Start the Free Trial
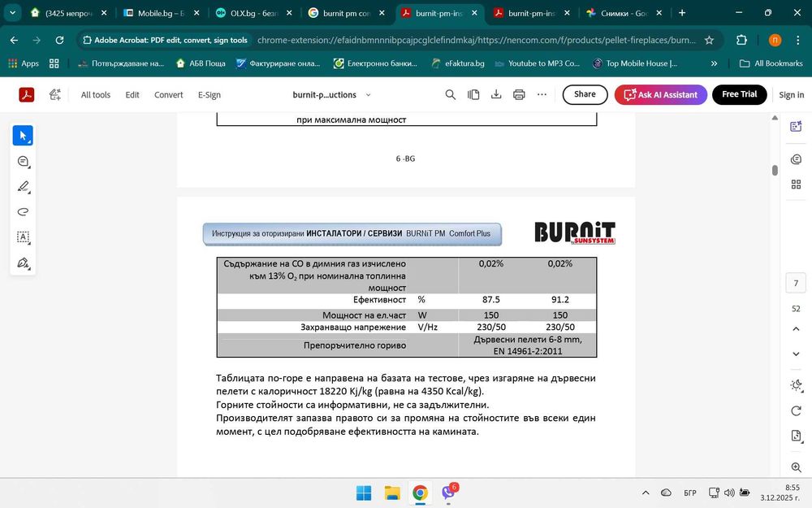The image size is (812, 508). tap(740, 94)
